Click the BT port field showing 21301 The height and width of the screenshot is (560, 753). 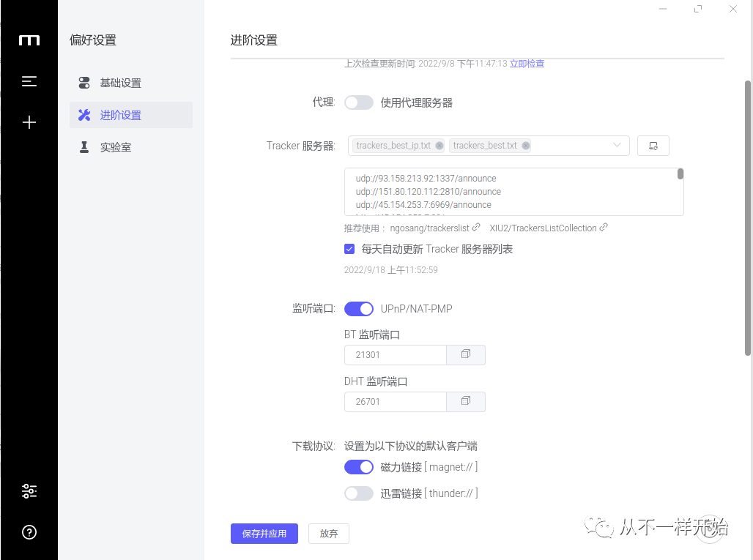point(396,354)
